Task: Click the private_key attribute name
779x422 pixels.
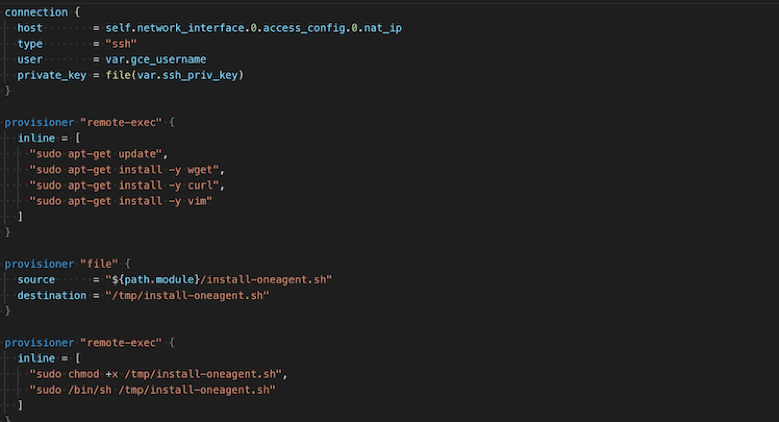Action: coord(52,75)
